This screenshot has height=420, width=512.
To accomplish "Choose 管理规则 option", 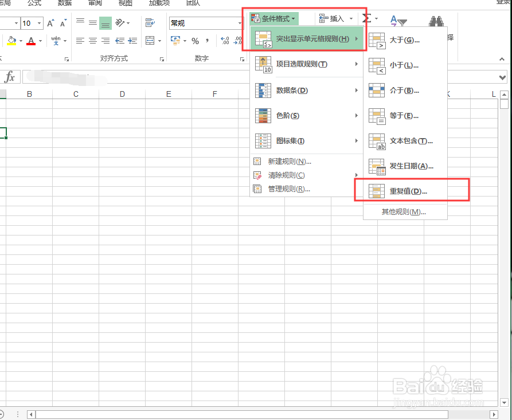I will (x=307, y=189).
